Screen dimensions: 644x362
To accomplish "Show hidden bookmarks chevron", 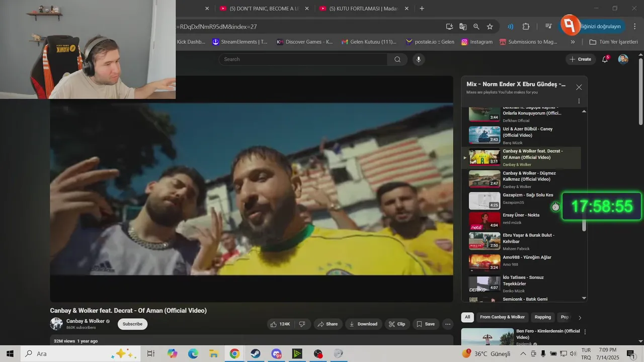I will point(573,42).
